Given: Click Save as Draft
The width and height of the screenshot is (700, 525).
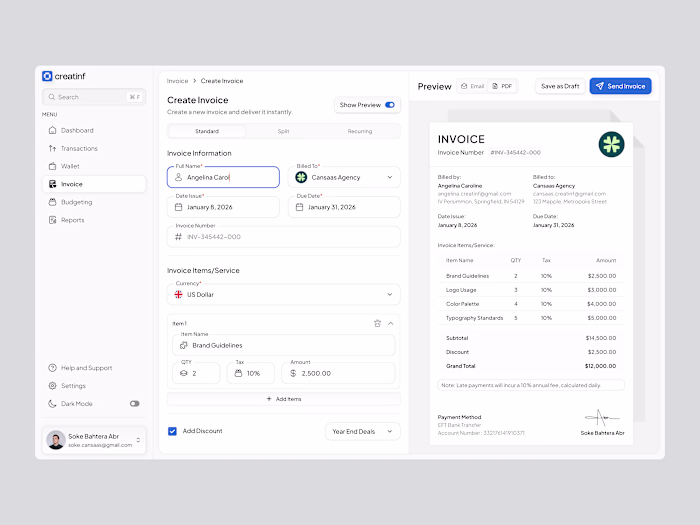Looking at the screenshot, I should click(x=560, y=86).
